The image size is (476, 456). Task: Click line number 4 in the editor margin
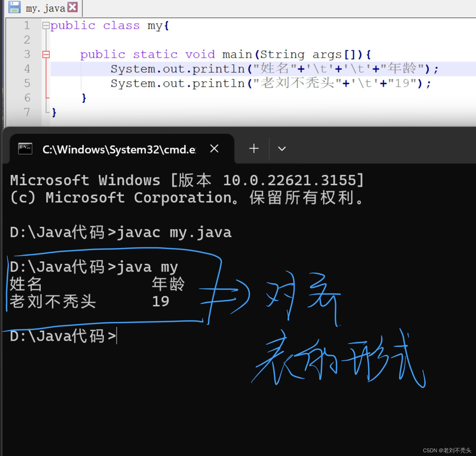pos(27,69)
